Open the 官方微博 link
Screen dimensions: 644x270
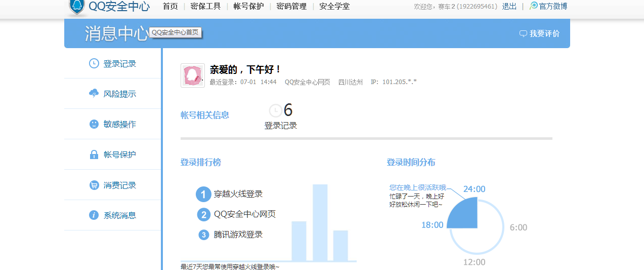pyautogui.click(x=553, y=6)
